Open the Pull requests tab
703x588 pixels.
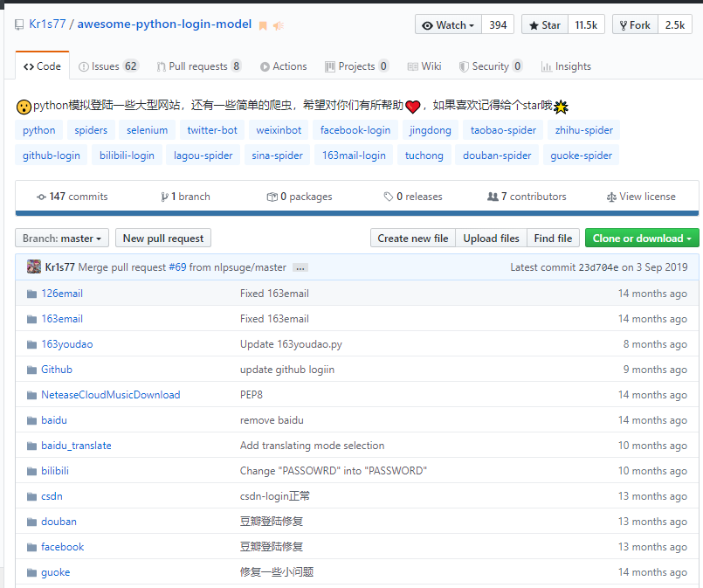tap(199, 66)
